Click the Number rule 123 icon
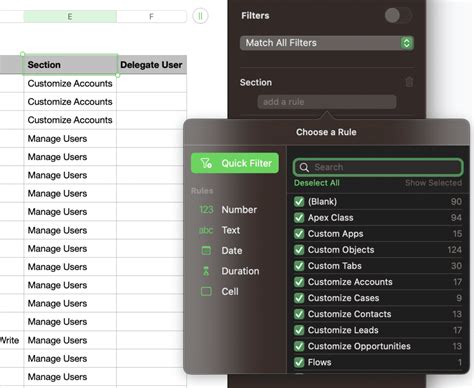The width and height of the screenshot is (474, 388). point(206,210)
